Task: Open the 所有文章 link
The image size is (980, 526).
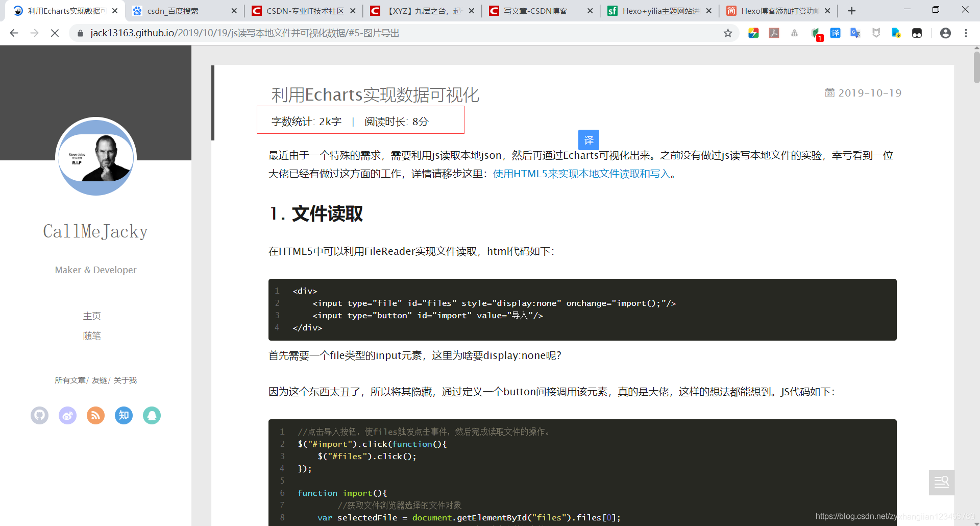Action: (70, 380)
